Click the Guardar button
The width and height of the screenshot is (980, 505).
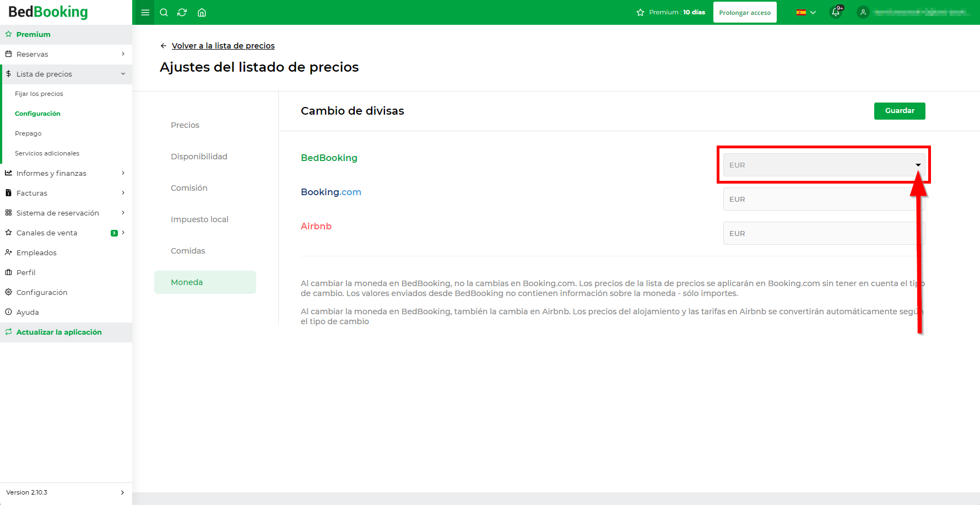click(x=900, y=111)
